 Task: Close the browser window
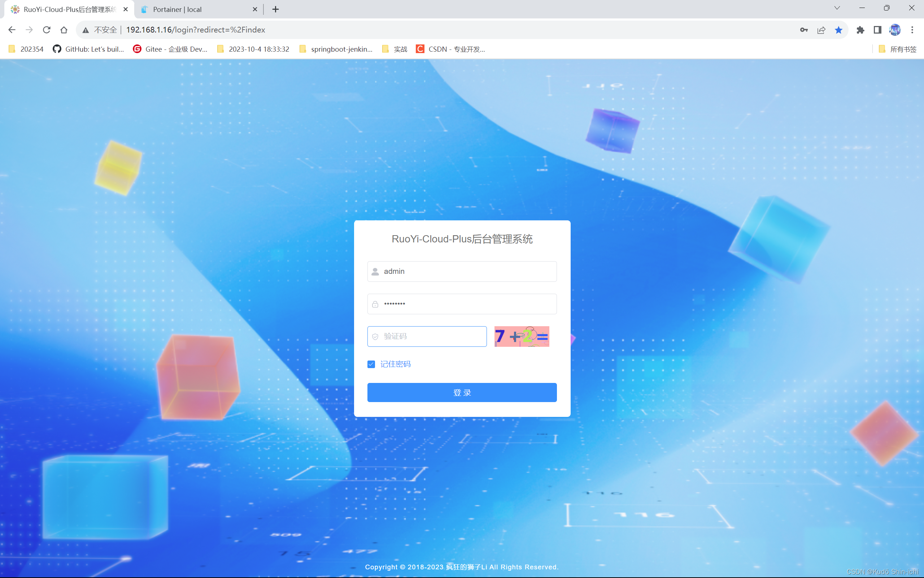[911, 8]
